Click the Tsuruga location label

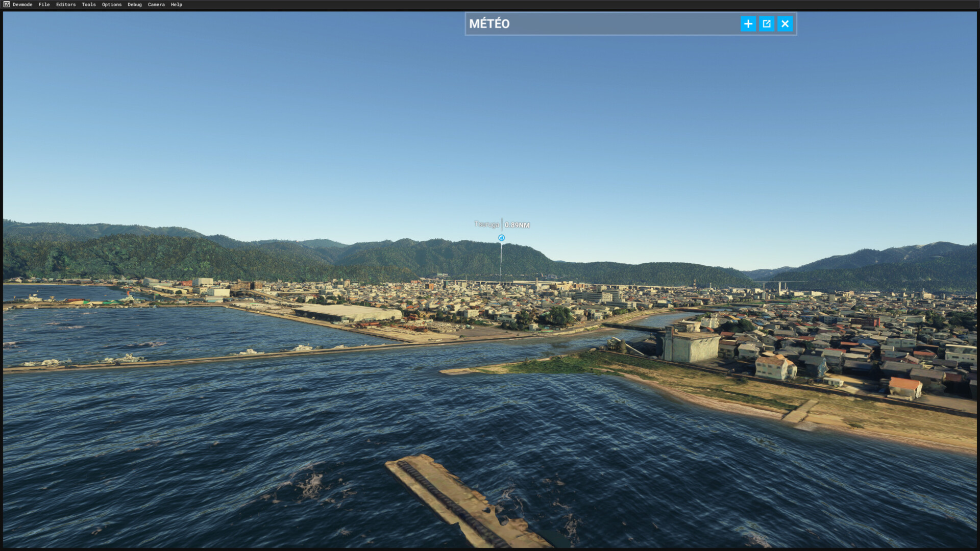point(486,224)
